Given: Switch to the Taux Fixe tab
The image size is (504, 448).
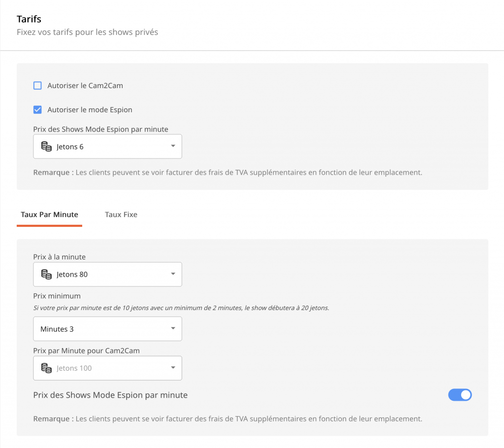Looking at the screenshot, I should 121,215.
